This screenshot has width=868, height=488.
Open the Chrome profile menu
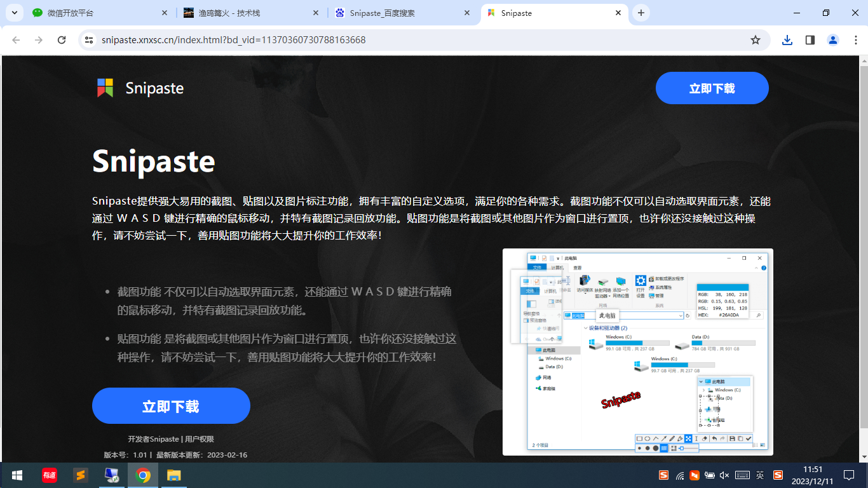[x=833, y=40]
